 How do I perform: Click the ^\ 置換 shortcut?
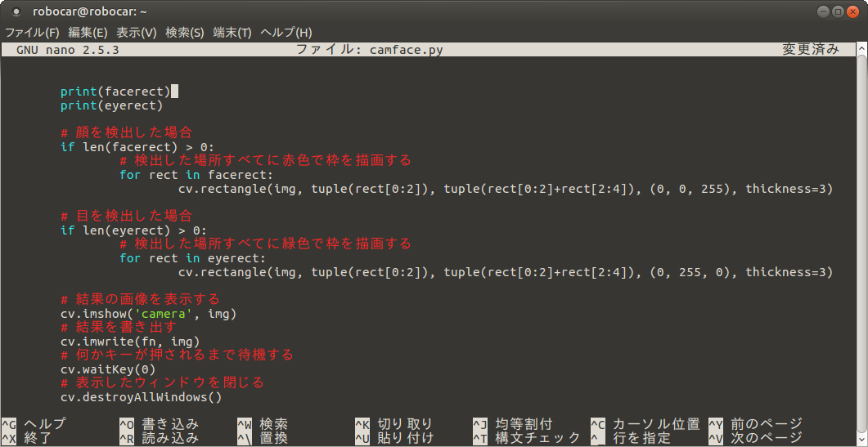263,438
